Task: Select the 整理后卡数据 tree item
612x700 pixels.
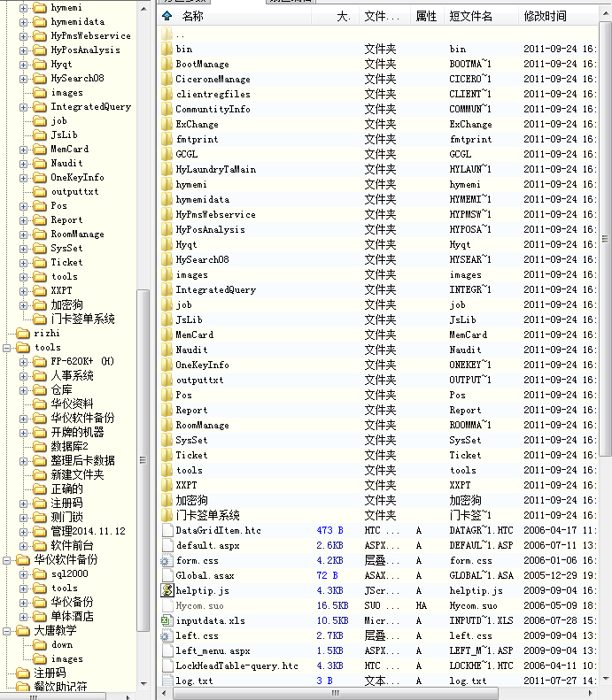Action: coord(82,460)
